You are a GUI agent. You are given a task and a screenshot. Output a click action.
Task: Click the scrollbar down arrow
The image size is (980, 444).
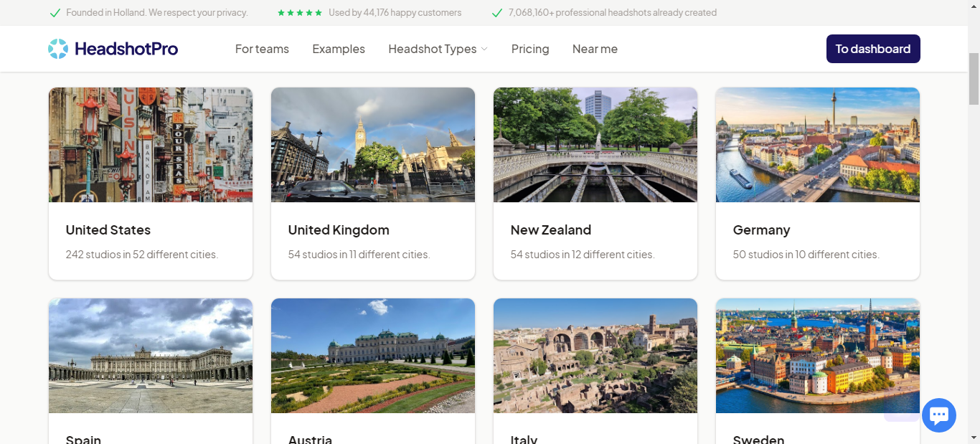point(974,438)
